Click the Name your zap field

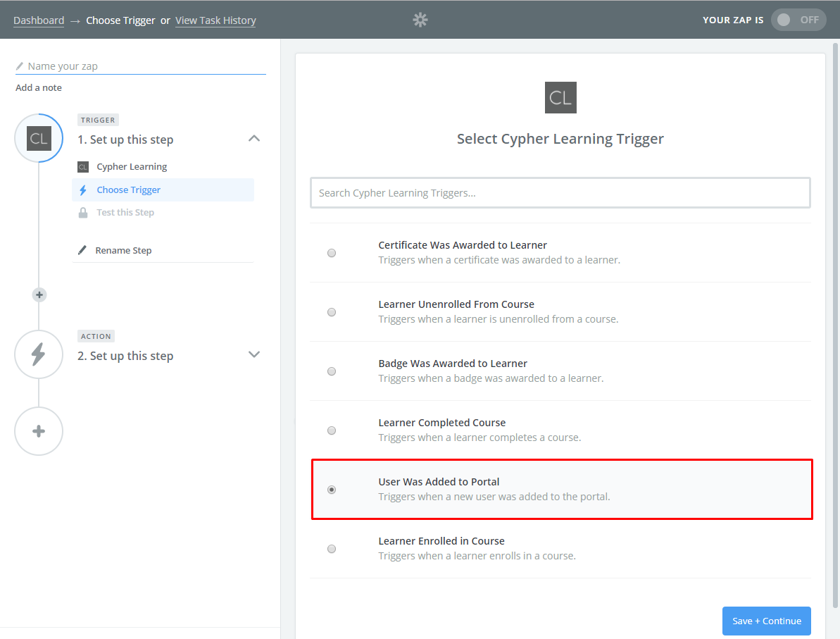[x=140, y=66]
